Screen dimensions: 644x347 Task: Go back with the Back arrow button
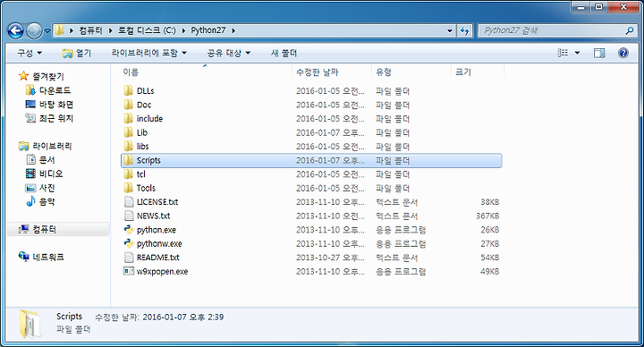pyautogui.click(x=15, y=30)
